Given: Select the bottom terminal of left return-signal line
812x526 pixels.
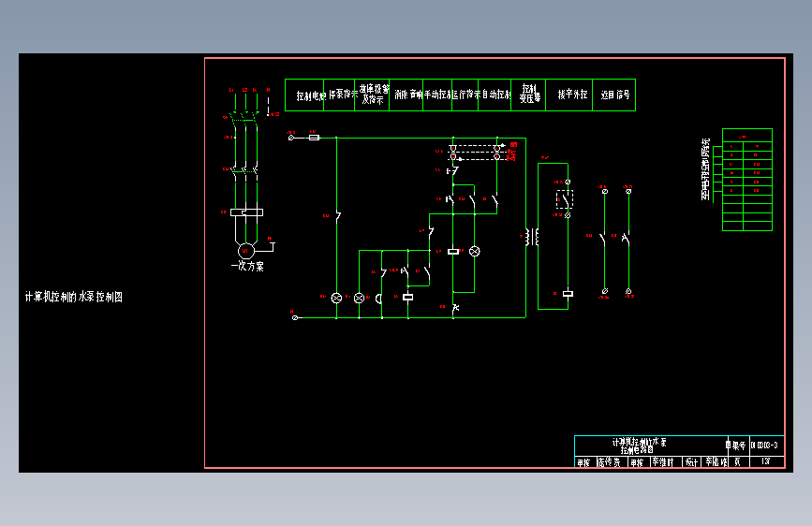Looking at the screenshot, I should pos(605,291).
